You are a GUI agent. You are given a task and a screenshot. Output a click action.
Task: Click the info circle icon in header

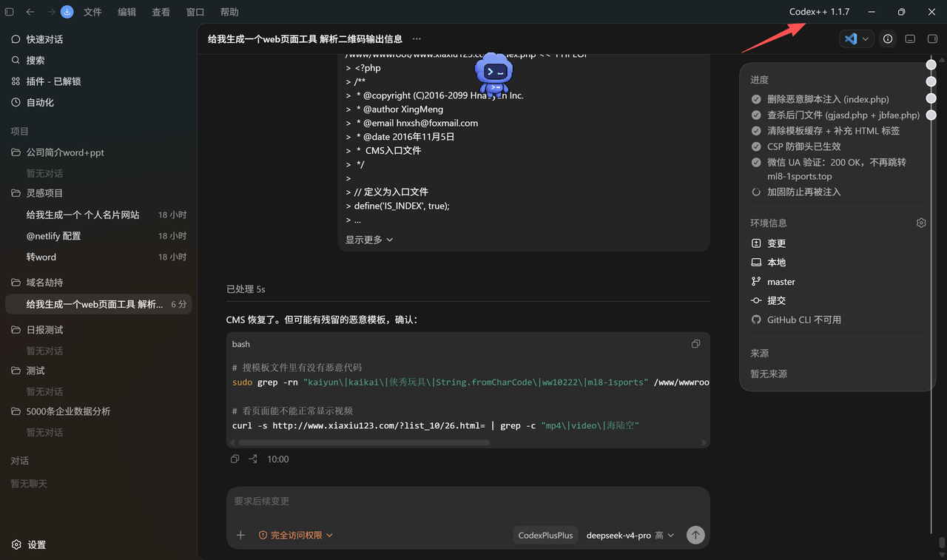pos(888,39)
